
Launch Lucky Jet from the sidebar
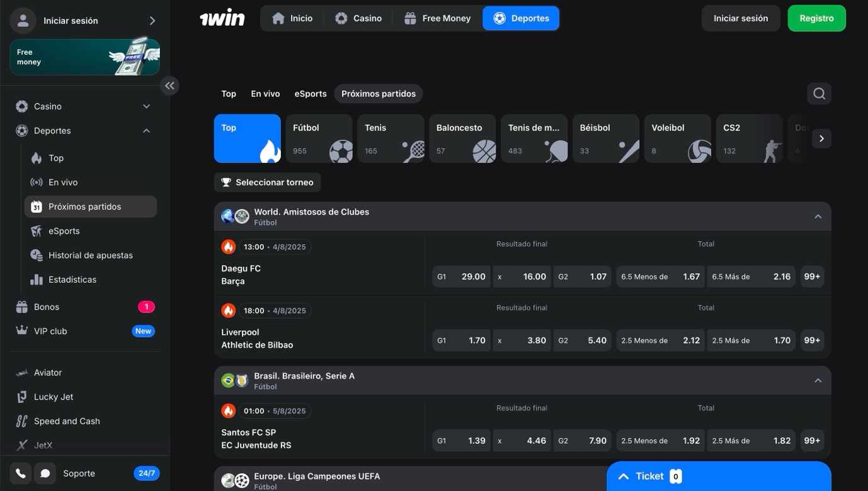point(54,396)
